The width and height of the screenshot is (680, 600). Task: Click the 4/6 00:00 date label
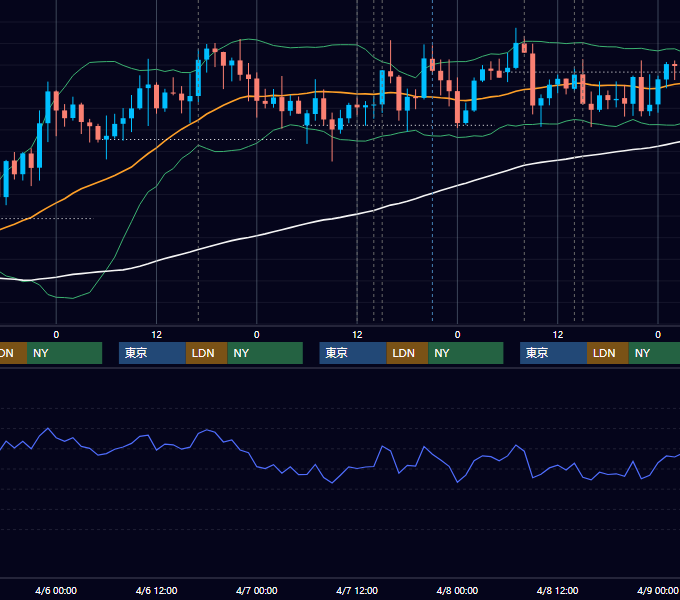[56, 590]
